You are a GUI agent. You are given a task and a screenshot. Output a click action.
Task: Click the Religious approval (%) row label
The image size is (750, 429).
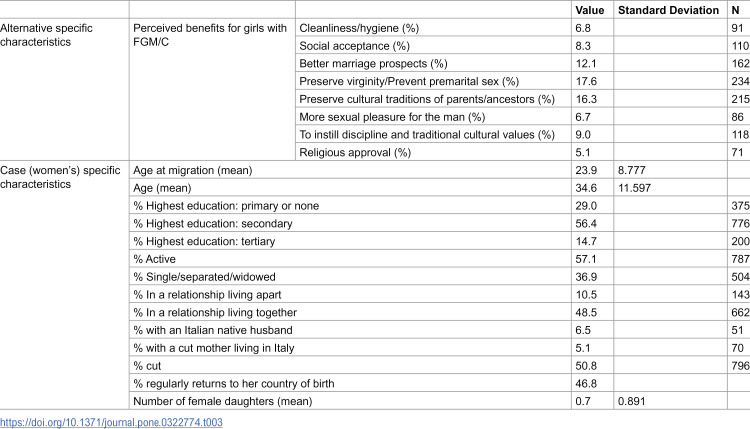[355, 153]
